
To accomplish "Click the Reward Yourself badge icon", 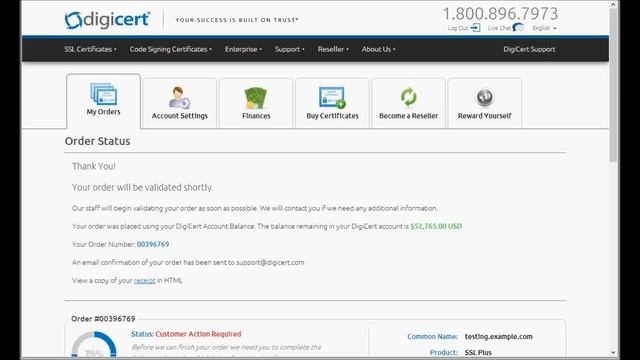I will pyautogui.click(x=484, y=98).
